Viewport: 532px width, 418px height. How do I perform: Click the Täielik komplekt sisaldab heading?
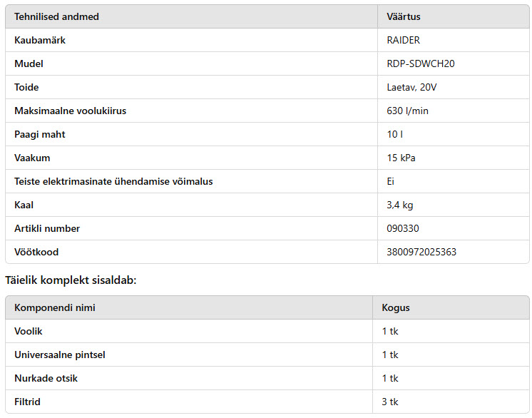(71, 280)
